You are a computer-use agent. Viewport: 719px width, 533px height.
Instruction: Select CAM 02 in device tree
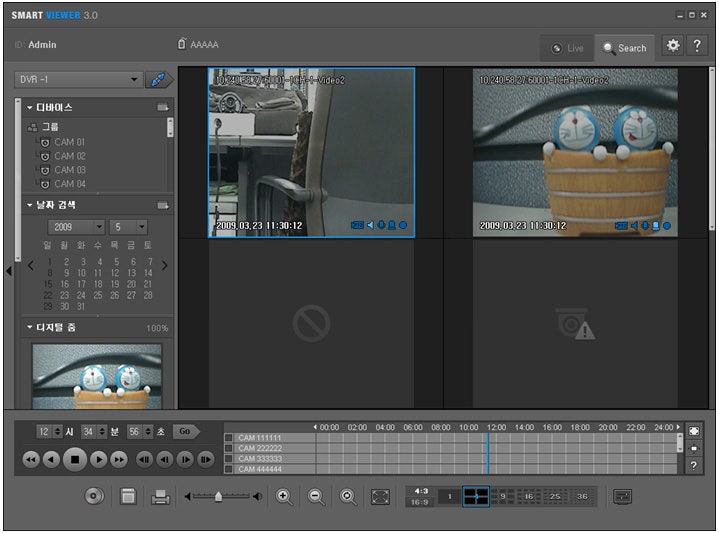[x=70, y=156]
